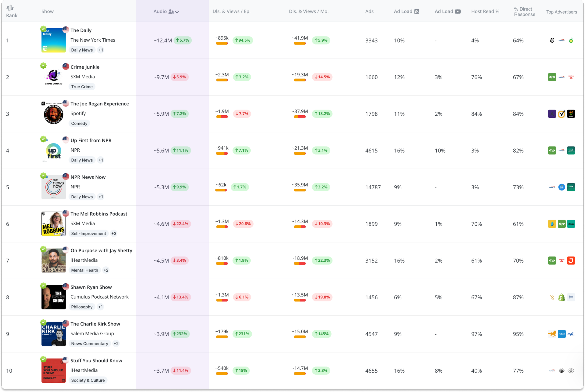
Task: Click the Toyota icon for Stuff You Should Know
Action: [571, 370]
